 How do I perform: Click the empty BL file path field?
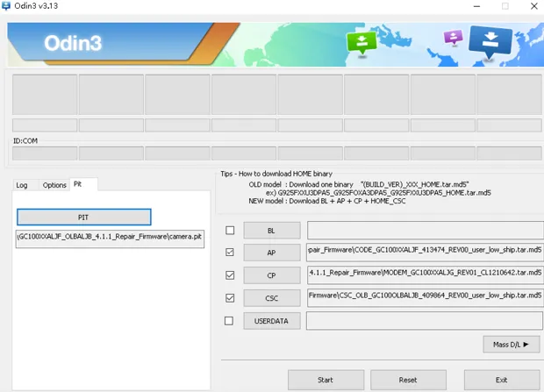[x=425, y=231]
